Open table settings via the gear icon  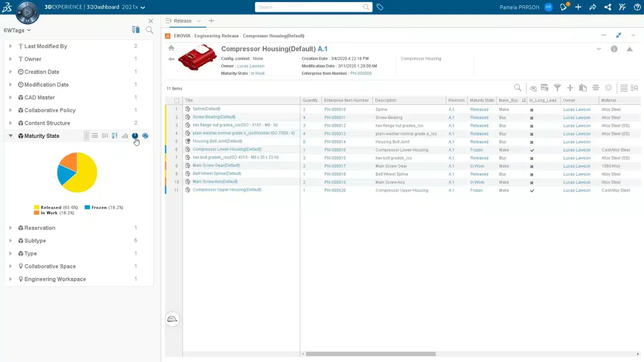(x=608, y=88)
